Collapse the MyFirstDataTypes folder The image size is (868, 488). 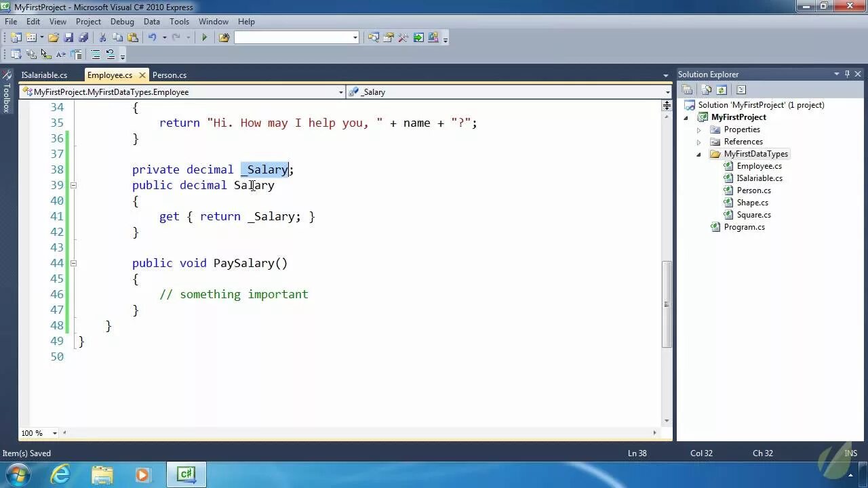[x=699, y=154]
